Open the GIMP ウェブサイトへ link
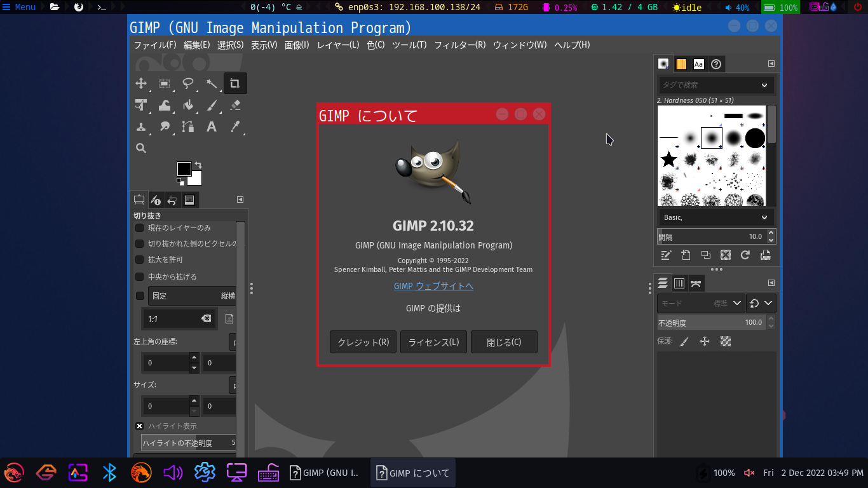Screen dimensions: 868x488 pos(433,286)
